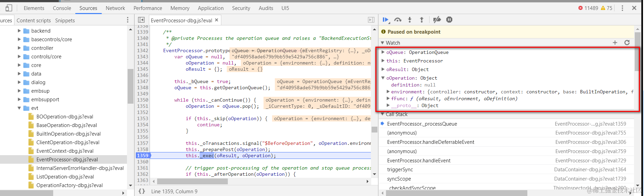Open the navigator more options menu
Viewport: 644px width, 196px height.
click(x=128, y=20)
